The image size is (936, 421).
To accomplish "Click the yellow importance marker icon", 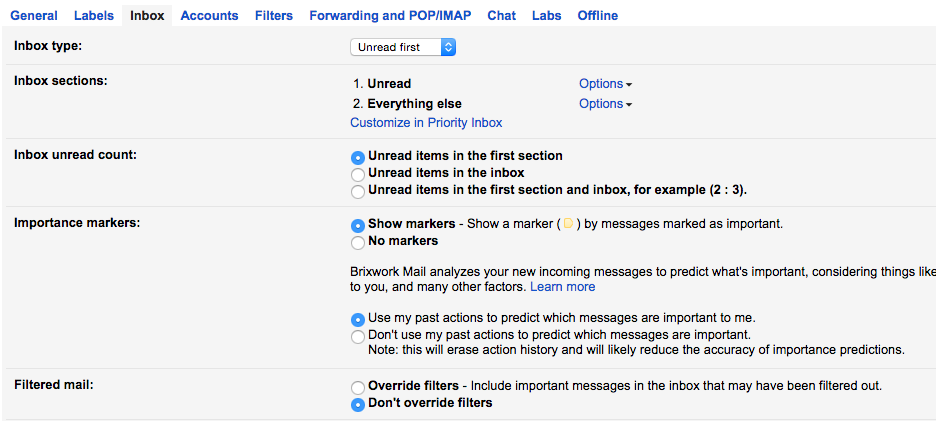I will tap(568, 224).
